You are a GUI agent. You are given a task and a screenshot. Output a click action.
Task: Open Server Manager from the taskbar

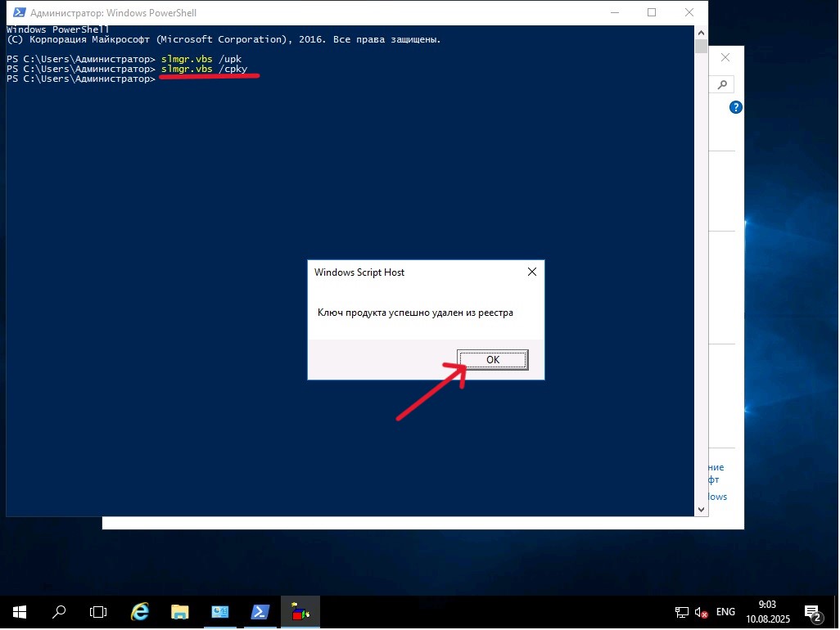[x=220, y=612]
